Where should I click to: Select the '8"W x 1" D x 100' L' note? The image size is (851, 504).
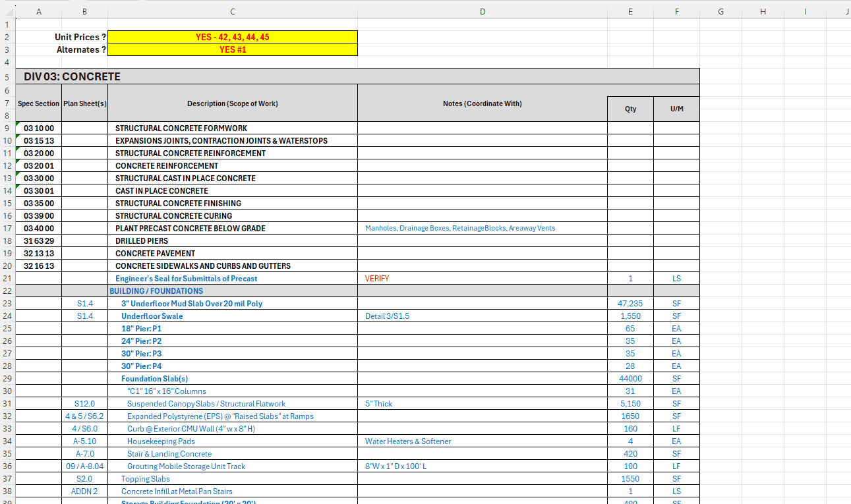click(x=483, y=466)
